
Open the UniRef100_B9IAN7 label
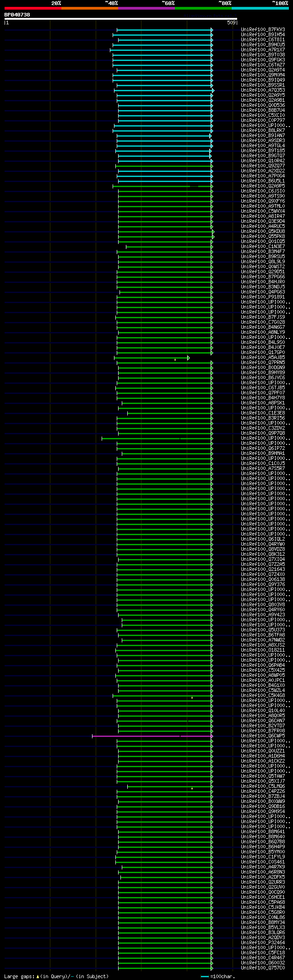pyautogui.click(x=263, y=136)
